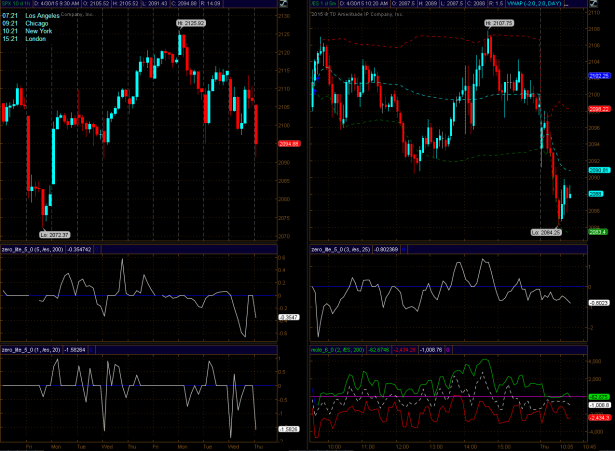Click the Lo: 2084.25 bubble on /ES chart
This screenshot has height=451, width=615.
pos(548,231)
